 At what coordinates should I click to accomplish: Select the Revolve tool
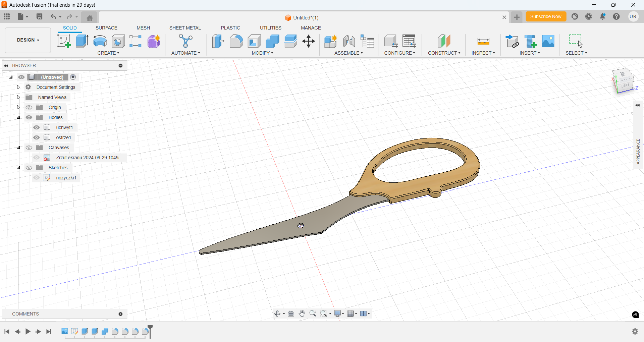[x=100, y=41]
